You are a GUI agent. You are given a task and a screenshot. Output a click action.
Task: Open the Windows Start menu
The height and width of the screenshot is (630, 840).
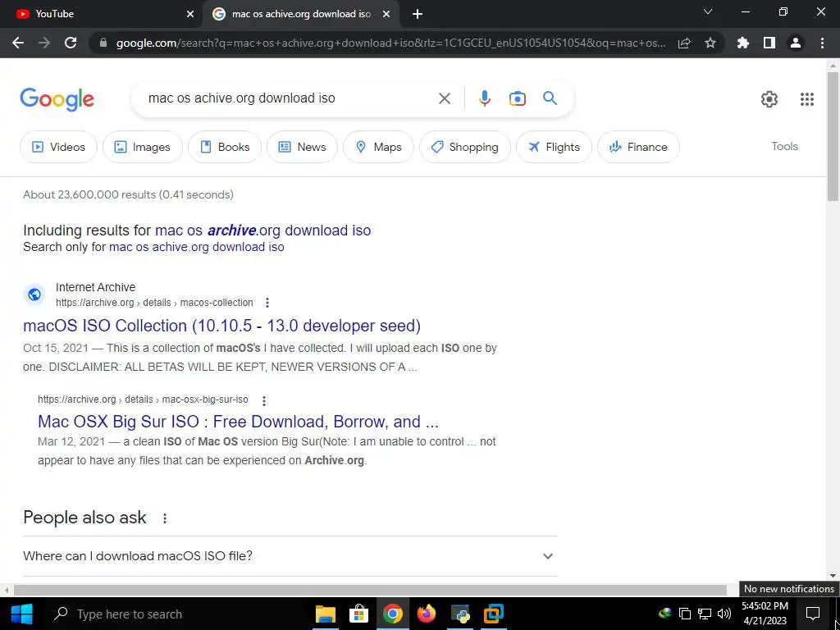click(x=21, y=614)
